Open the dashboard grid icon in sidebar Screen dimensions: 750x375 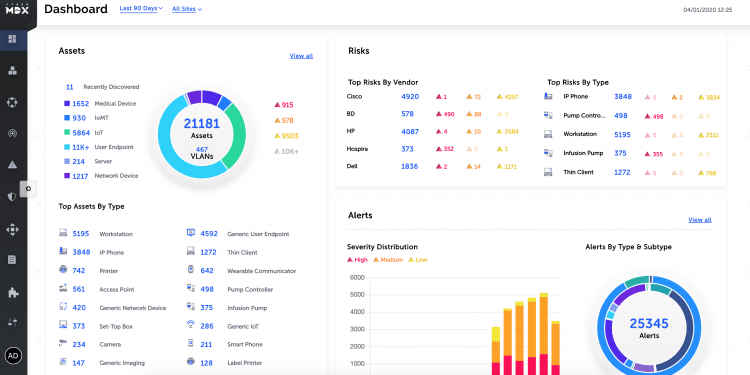pos(12,39)
